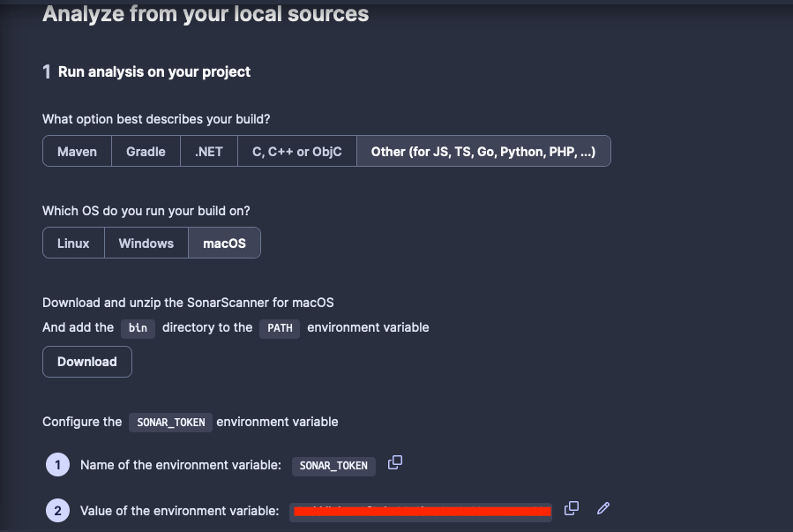Click the 'Analyze from your local sources' title
The image size is (793, 532).
(x=199, y=14)
